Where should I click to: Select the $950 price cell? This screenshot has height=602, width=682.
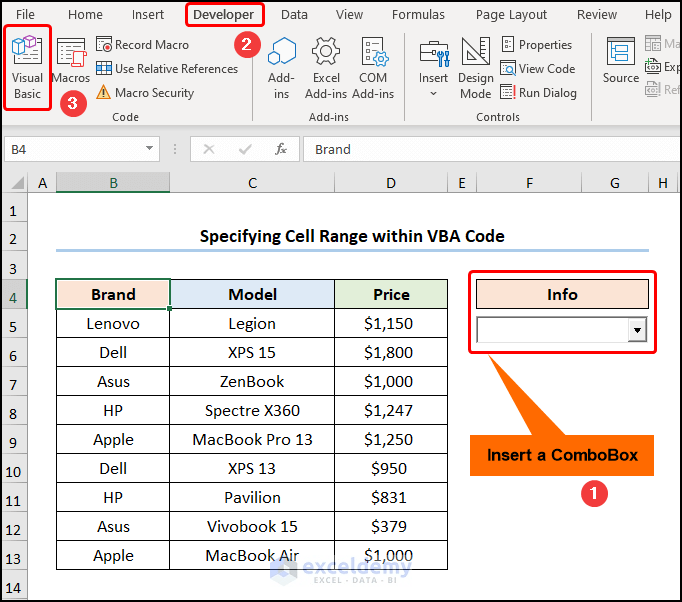click(x=391, y=468)
